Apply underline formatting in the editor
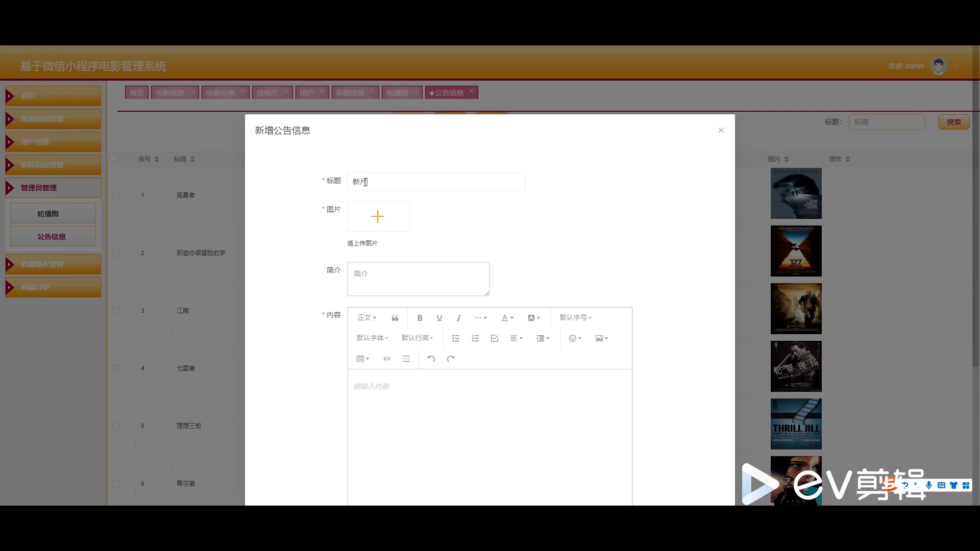Viewport: 980px width, 551px height. click(x=439, y=318)
